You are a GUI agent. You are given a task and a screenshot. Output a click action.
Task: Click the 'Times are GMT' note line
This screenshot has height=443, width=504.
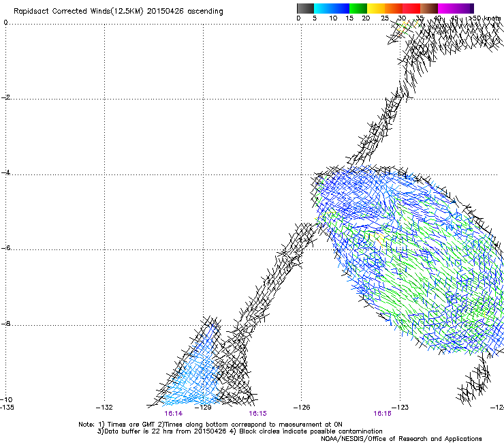210,425
